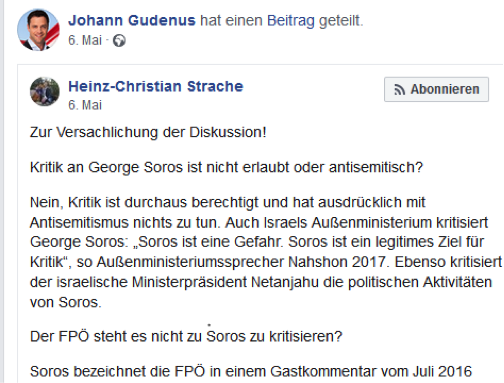Subscribe via the Abonnieren button

tap(436, 89)
